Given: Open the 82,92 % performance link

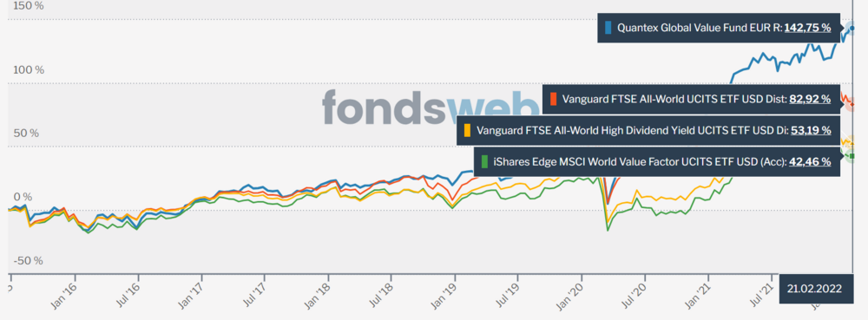Looking at the screenshot, I should click(810, 99).
